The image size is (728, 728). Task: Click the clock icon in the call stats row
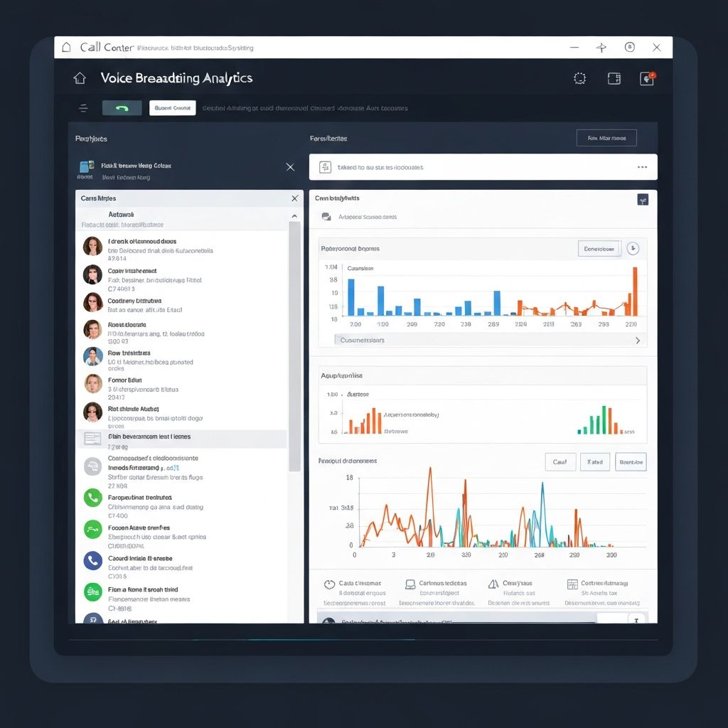(x=329, y=584)
